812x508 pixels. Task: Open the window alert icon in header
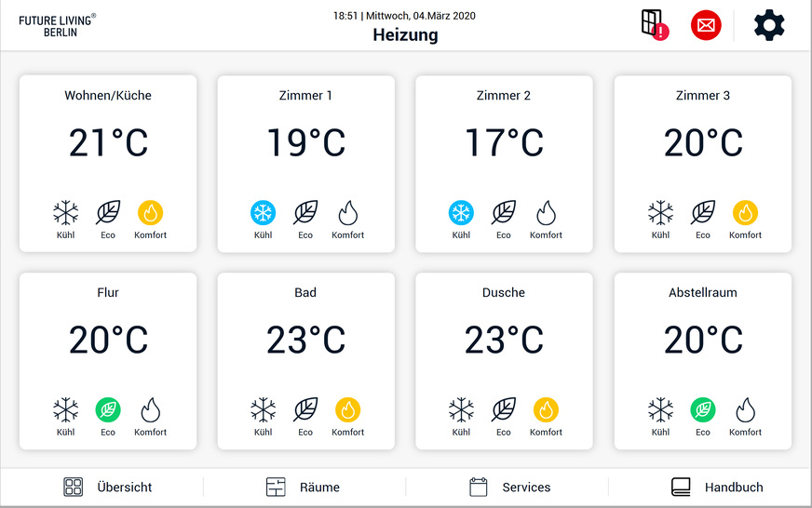(655, 25)
